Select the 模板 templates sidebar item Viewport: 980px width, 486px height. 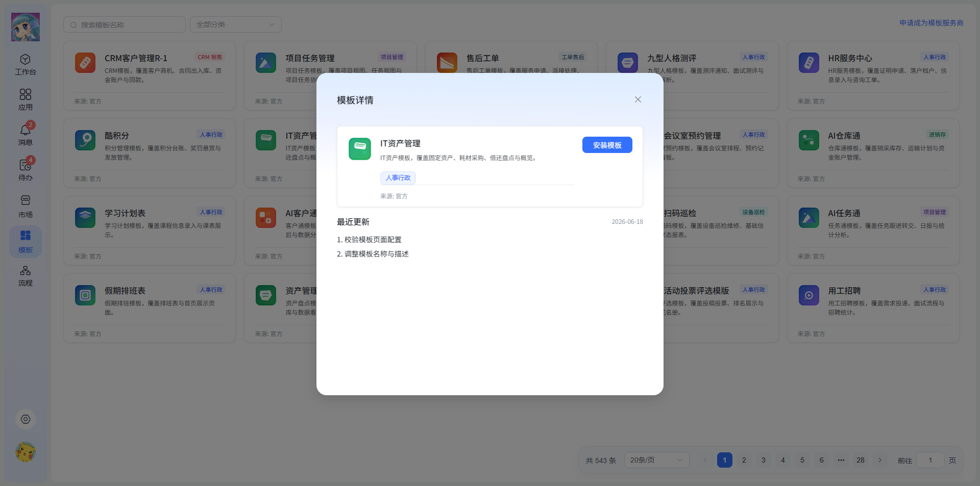click(26, 242)
